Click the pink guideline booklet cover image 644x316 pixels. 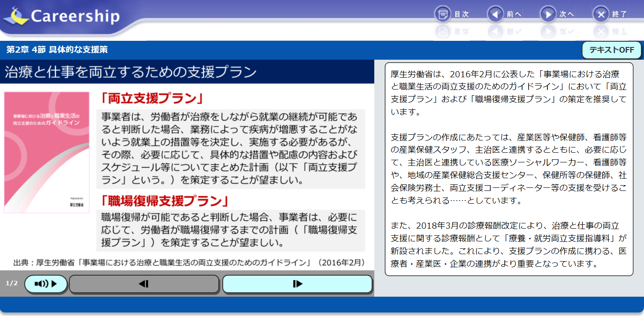point(47,152)
